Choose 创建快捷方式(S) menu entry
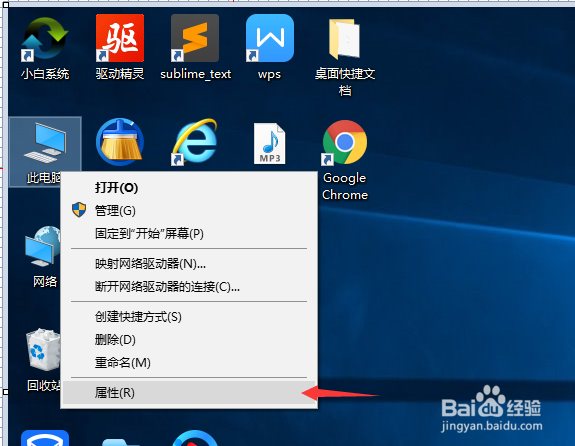Viewport: 575px width, 446px height. coord(189,317)
